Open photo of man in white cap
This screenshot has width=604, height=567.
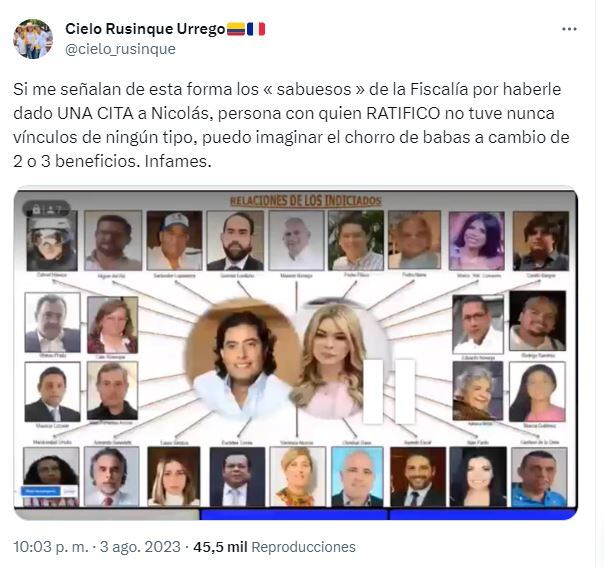click(174, 240)
